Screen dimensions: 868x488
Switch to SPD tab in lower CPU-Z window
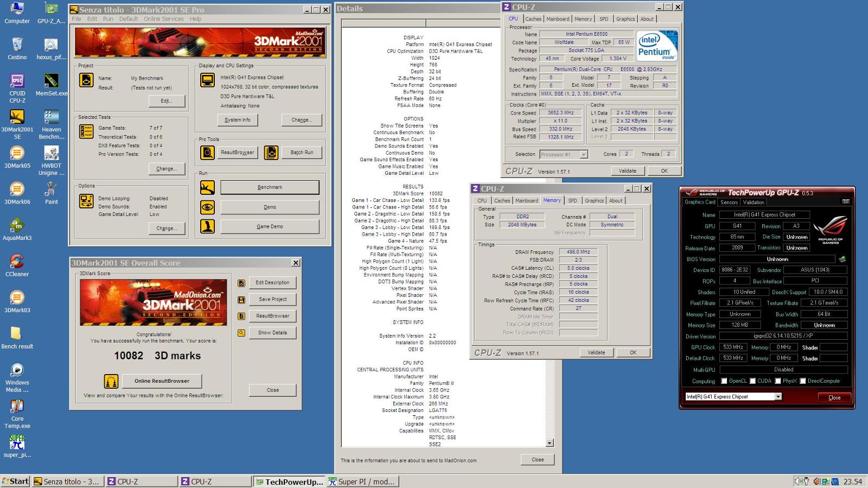572,201
